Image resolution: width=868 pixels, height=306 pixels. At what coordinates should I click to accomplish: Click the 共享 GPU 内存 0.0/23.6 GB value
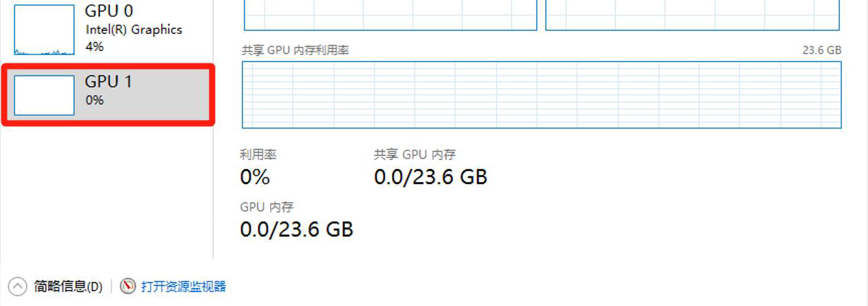click(x=431, y=177)
